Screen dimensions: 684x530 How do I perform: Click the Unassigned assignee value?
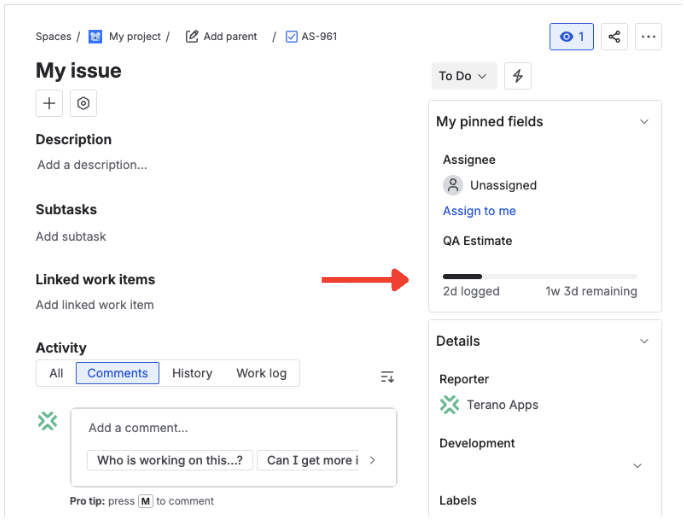pos(503,185)
